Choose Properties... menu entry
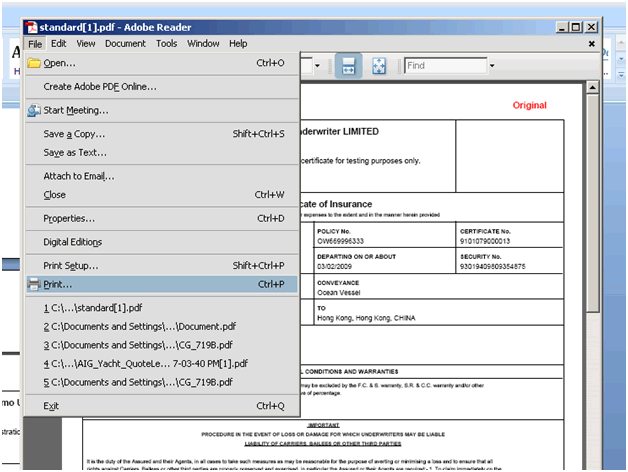628x472 pixels. click(x=162, y=218)
